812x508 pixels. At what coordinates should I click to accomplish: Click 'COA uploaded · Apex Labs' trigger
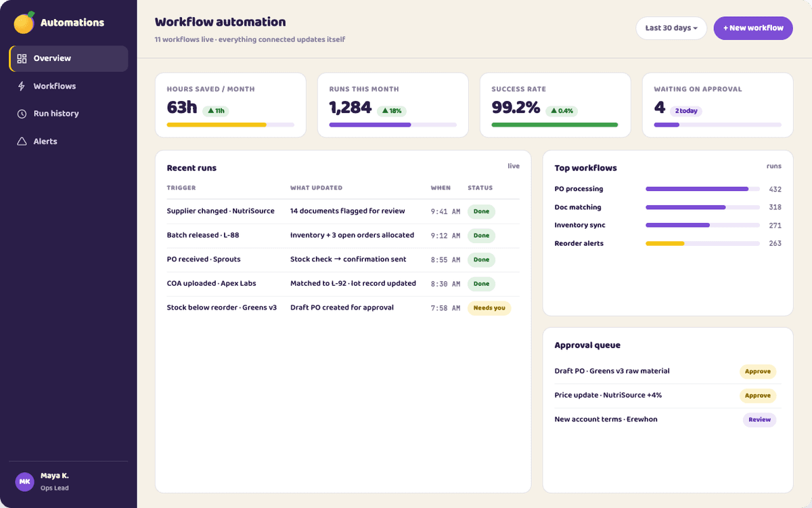212,284
